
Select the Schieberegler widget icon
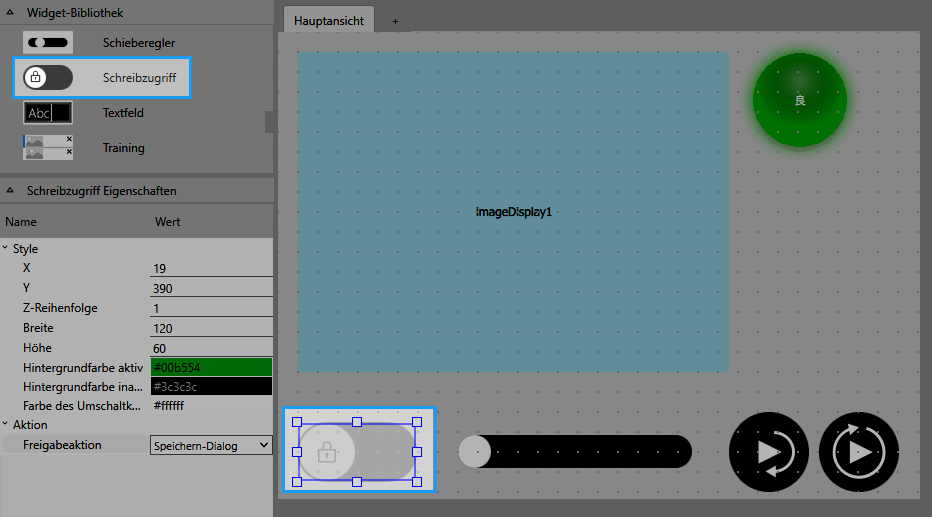[48, 43]
